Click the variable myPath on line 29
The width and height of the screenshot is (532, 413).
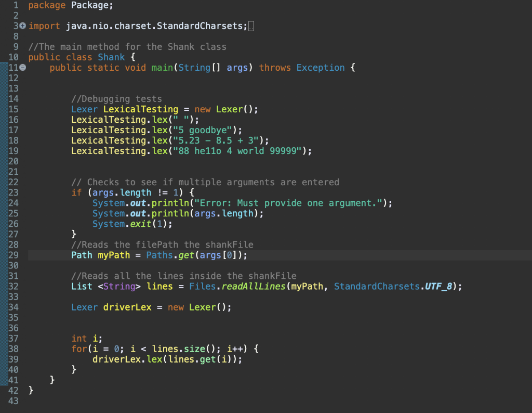point(114,255)
